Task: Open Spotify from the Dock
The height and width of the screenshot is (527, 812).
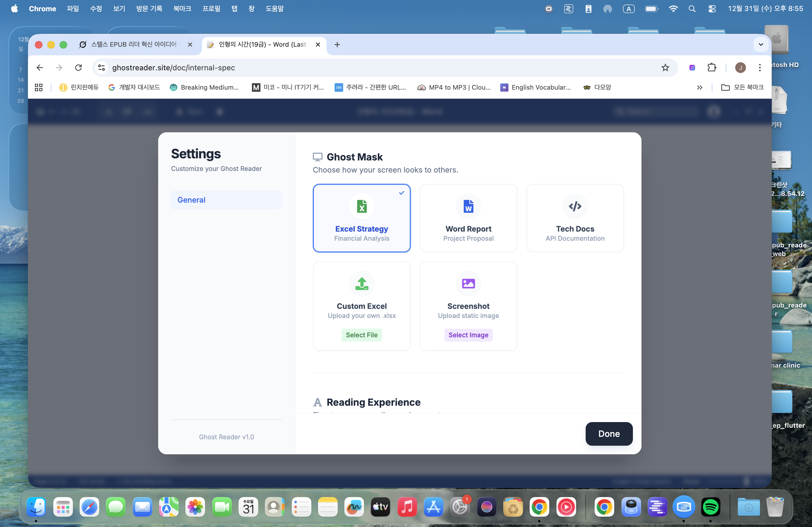Action: [710, 507]
